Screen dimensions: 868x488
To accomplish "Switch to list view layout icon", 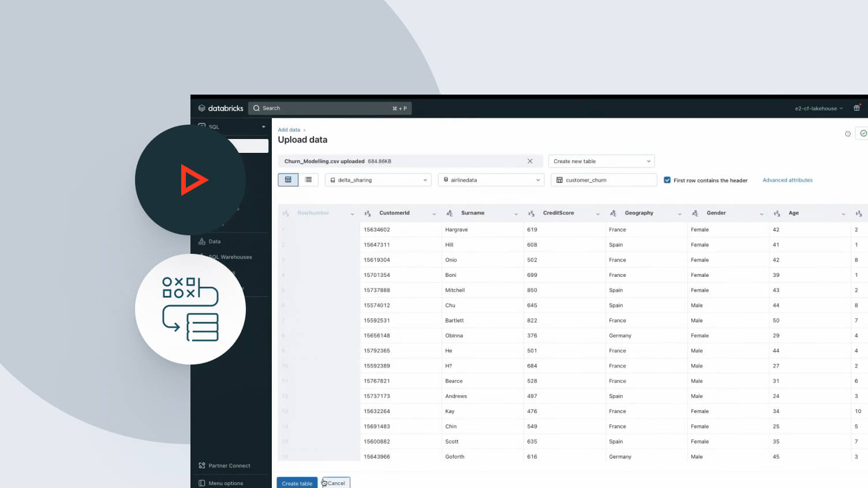I will [x=308, y=180].
